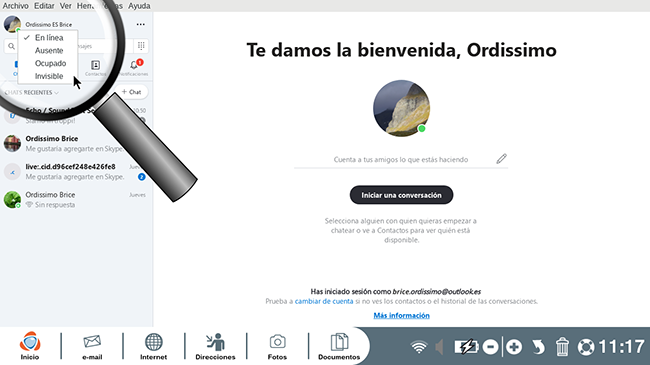The height and width of the screenshot is (365, 650).
Task: Open Ordissimo Brice 'Sin respuesta' chat
Action: [75, 200]
